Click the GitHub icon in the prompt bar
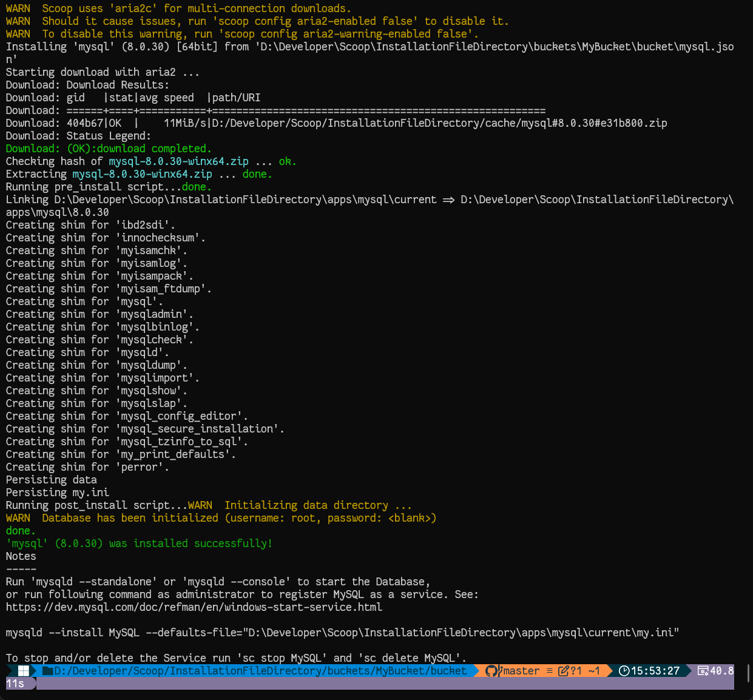 491,670
